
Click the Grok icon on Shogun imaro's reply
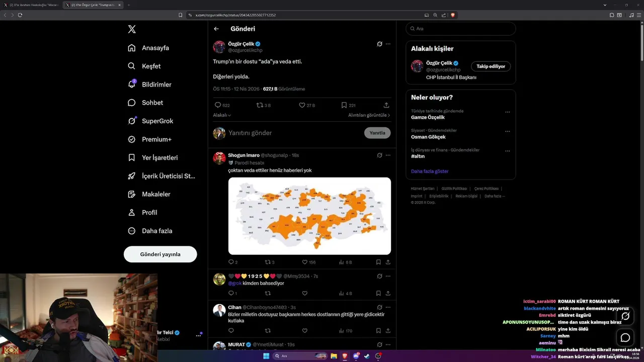pos(380,155)
